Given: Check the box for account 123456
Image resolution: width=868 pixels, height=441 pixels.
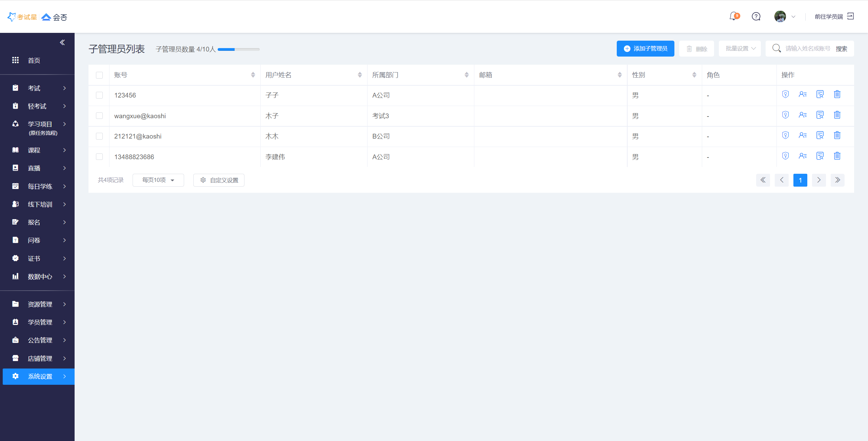Looking at the screenshot, I should tap(99, 96).
